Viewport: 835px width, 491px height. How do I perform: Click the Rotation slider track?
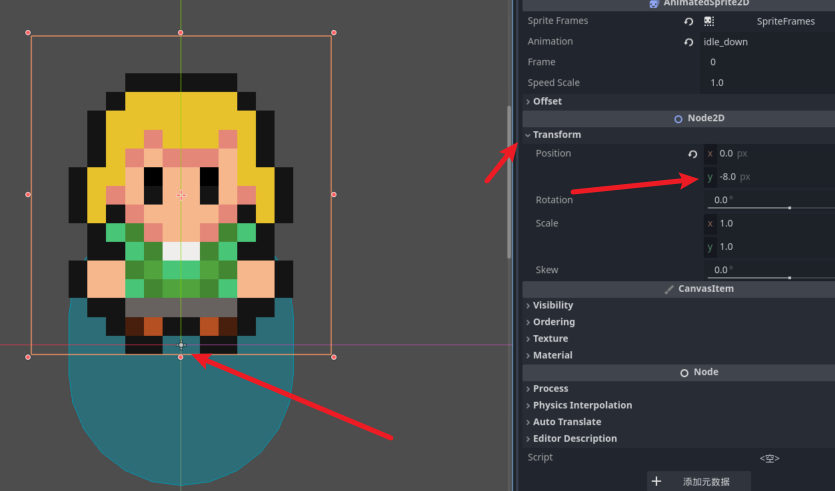tap(770, 208)
